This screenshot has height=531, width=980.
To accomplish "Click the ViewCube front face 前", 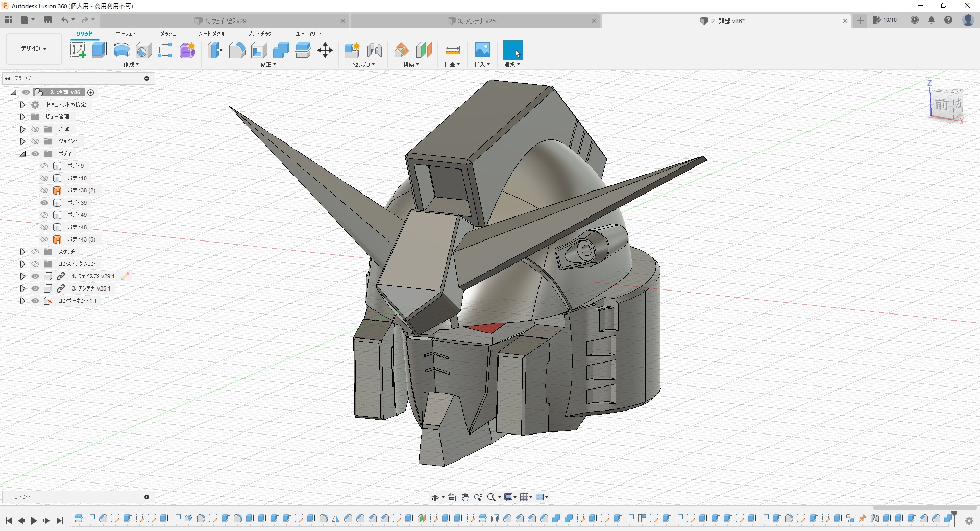I will [941, 105].
